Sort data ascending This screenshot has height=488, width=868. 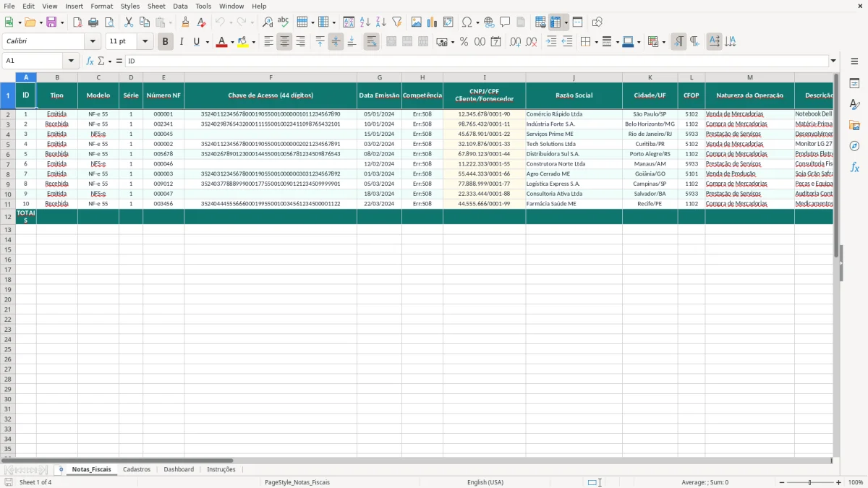click(x=365, y=22)
